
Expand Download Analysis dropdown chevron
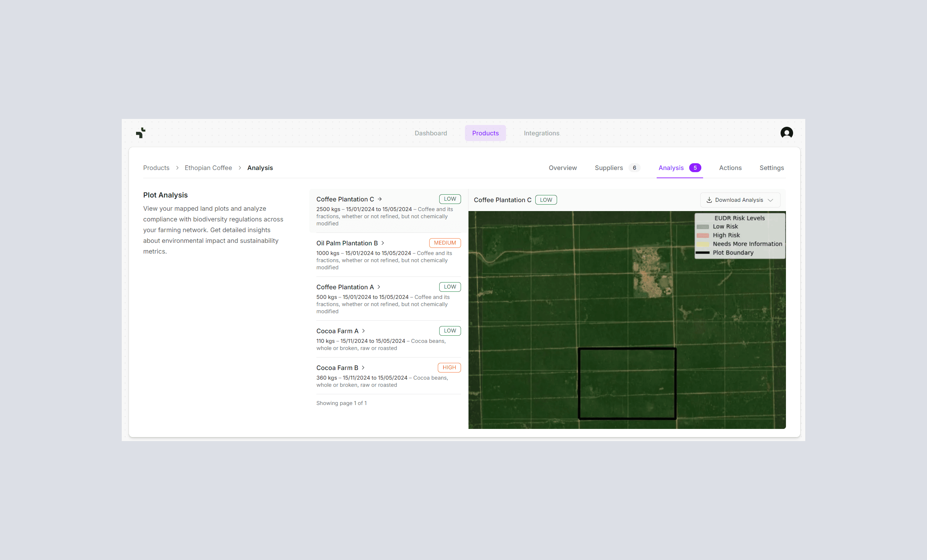(x=771, y=200)
